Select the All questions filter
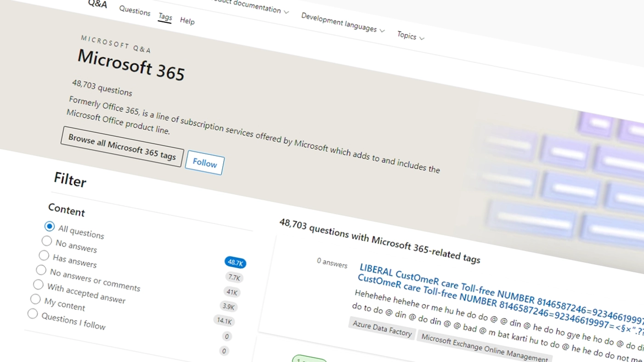This screenshot has height=362, width=644. (50, 226)
